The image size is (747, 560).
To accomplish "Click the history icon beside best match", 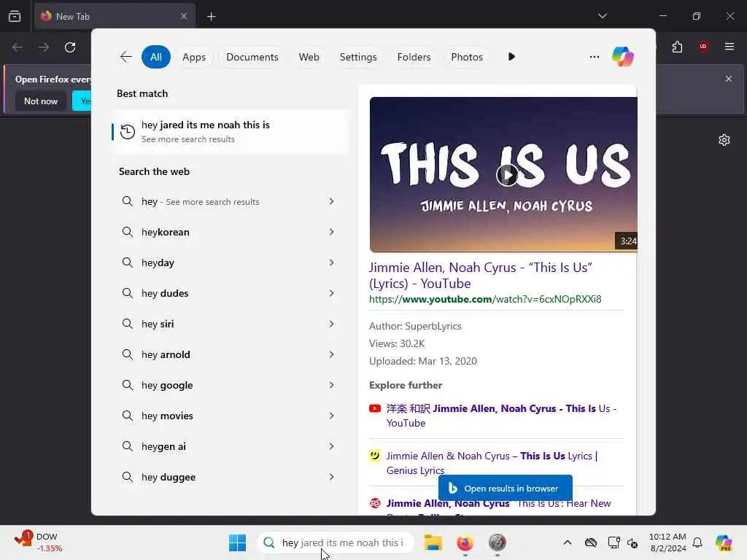I will point(127,131).
